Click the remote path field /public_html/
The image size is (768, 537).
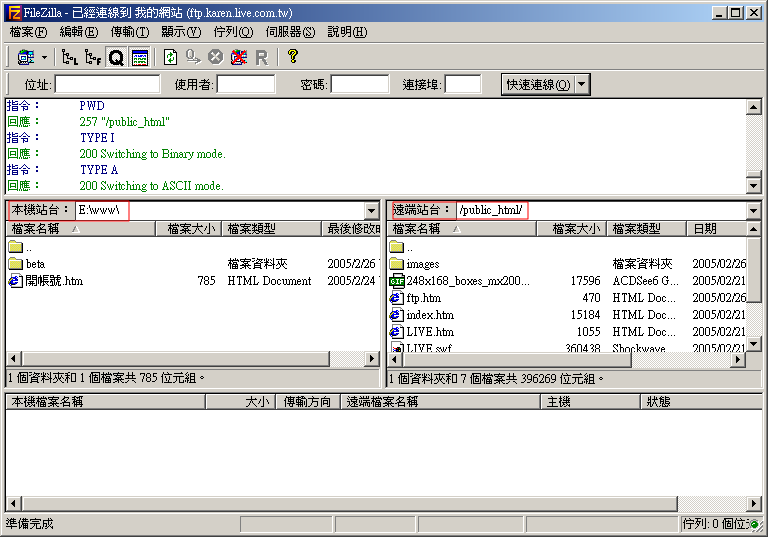click(x=601, y=211)
